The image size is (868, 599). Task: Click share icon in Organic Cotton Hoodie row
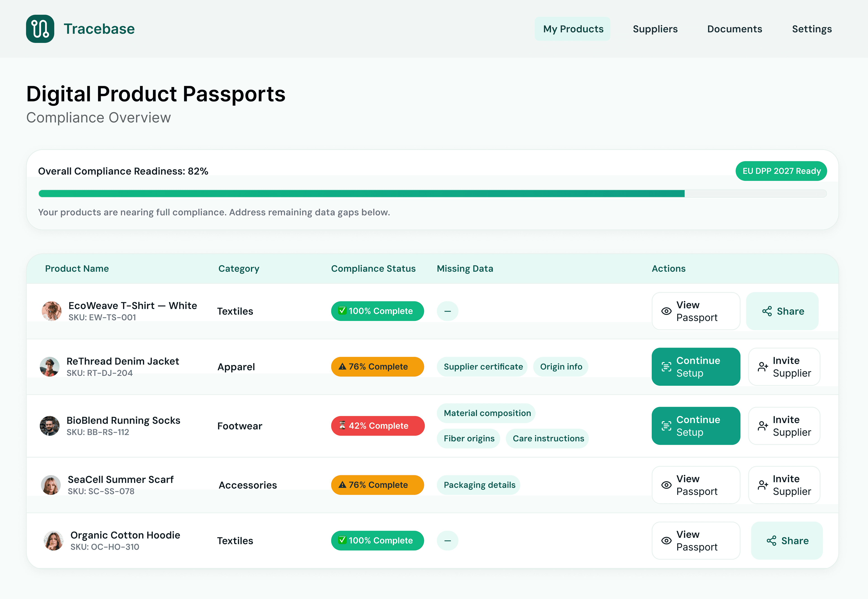tap(771, 541)
